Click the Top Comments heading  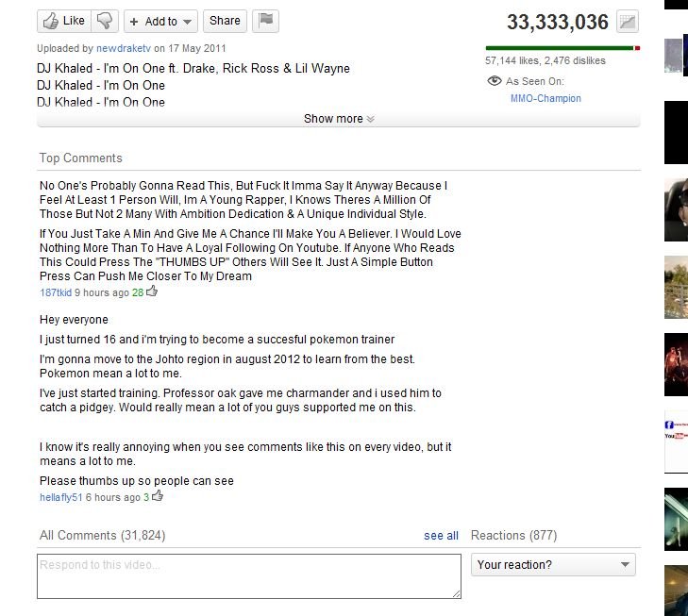tap(81, 158)
